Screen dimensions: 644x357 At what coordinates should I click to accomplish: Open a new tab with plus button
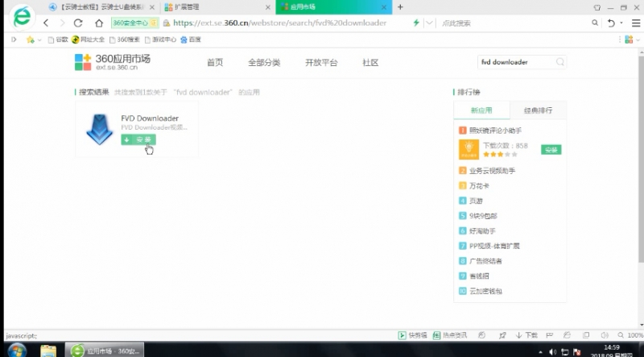(x=400, y=7)
